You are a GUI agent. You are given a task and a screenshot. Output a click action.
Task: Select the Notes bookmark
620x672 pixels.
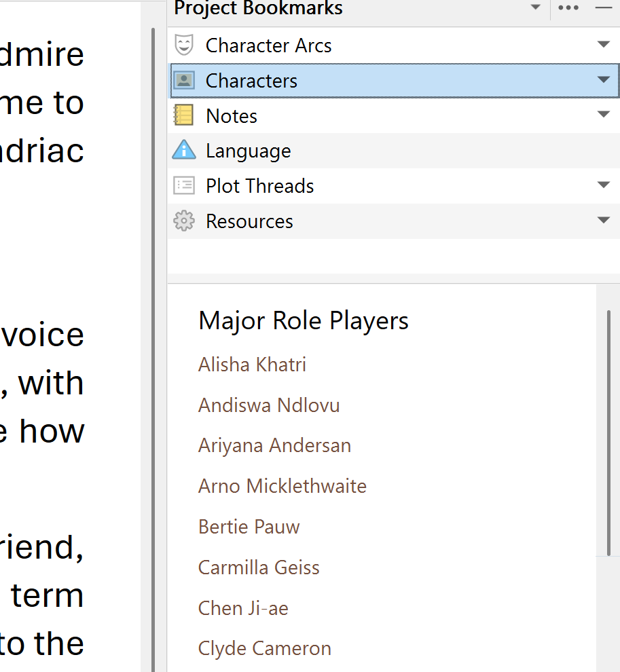click(394, 115)
